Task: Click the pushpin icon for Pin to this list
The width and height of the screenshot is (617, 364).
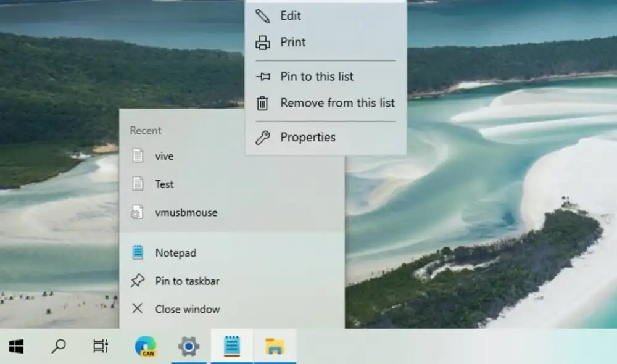Action: (x=262, y=77)
